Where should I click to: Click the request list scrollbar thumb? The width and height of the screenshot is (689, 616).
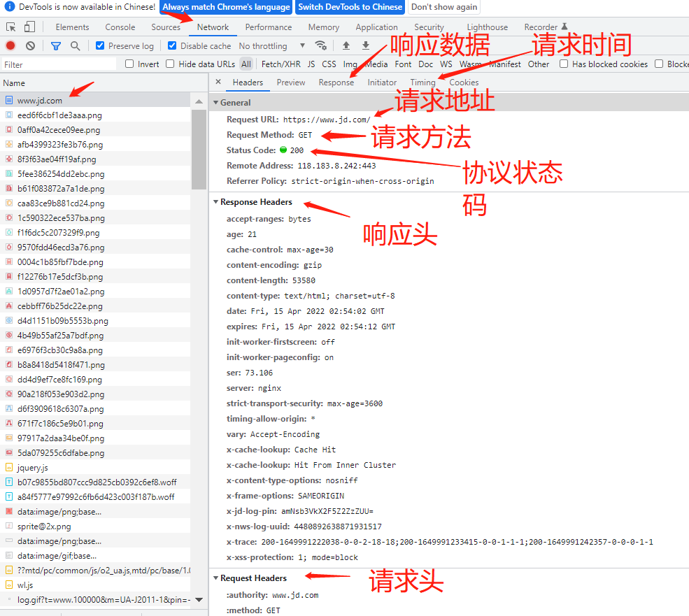(x=199, y=150)
